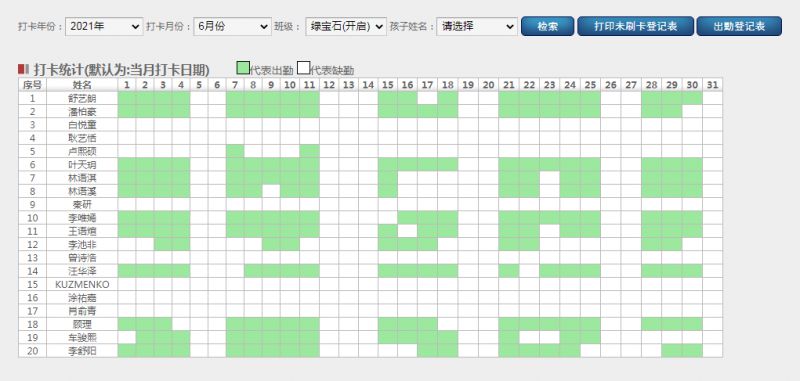Click the day 7 column header
The image size is (800, 381).
(235, 85)
